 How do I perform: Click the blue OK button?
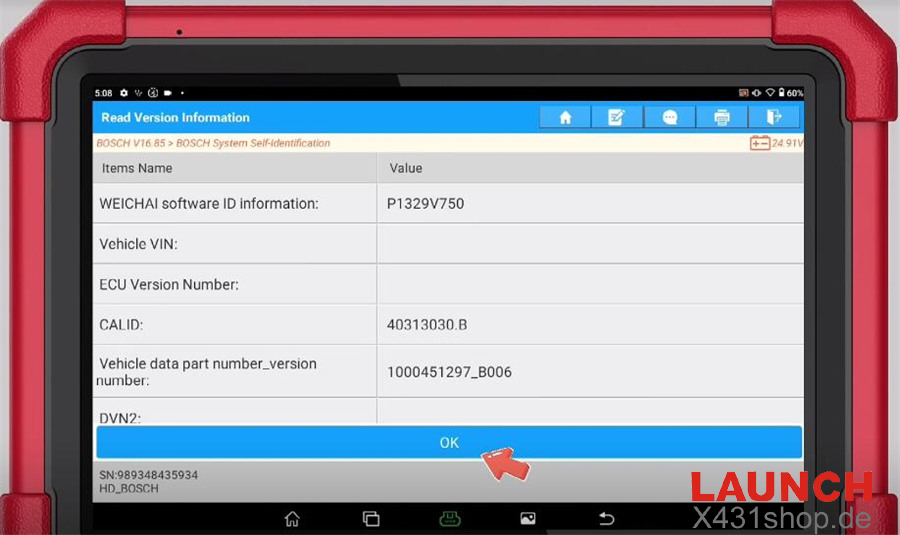pyautogui.click(x=449, y=443)
